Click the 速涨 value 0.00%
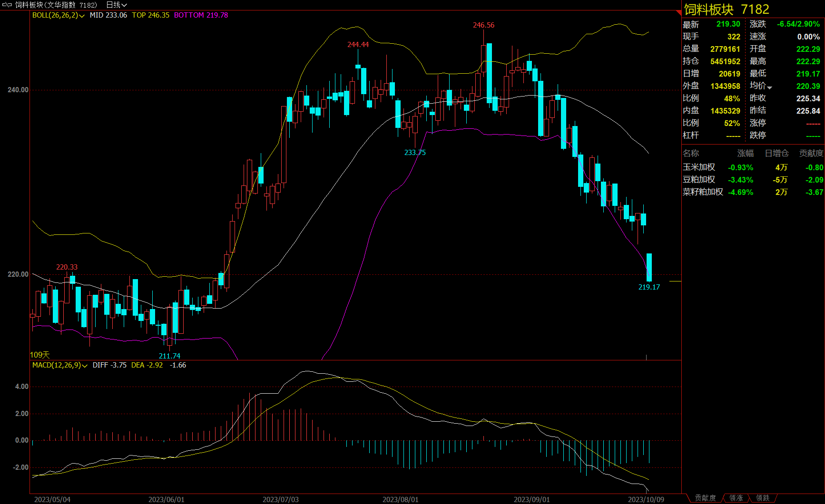The width and height of the screenshot is (825, 504). [x=808, y=37]
